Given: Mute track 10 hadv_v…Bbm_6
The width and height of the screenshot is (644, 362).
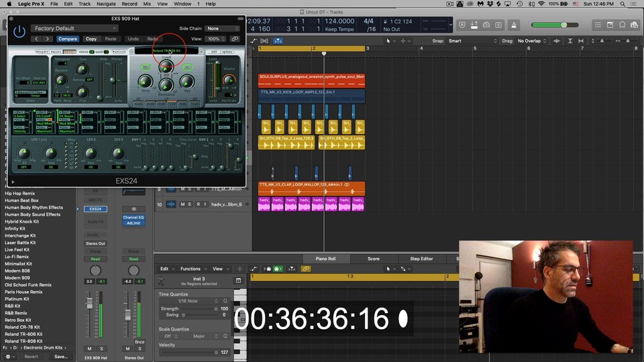Looking at the screenshot, I should [182, 204].
